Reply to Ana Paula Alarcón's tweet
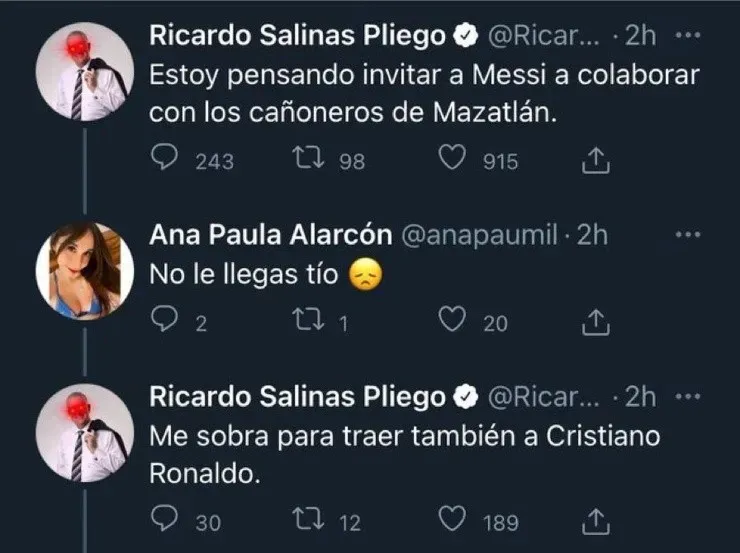This screenshot has width=740, height=553. [163, 320]
